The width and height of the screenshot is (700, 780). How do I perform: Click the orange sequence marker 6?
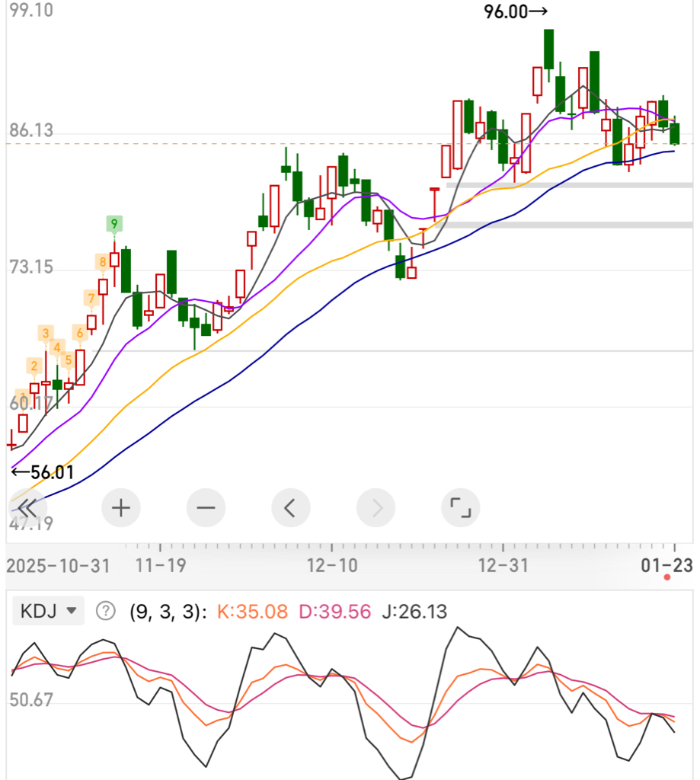click(x=80, y=333)
